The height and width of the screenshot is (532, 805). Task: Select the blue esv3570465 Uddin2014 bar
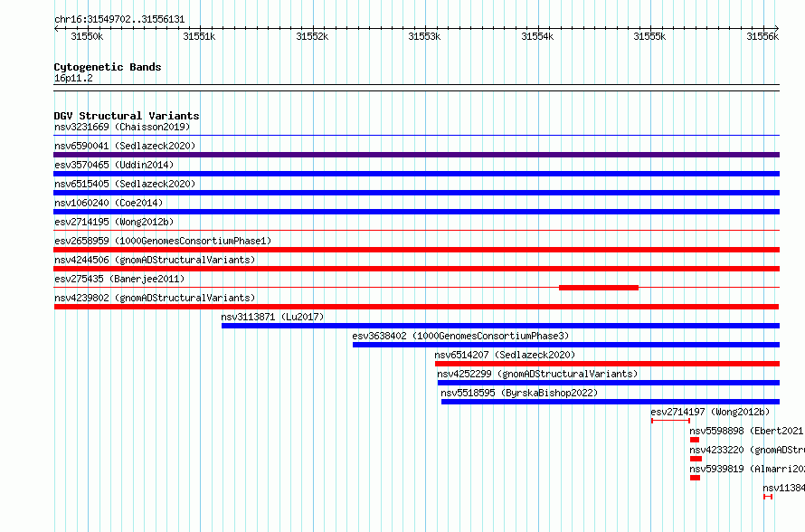pyautogui.click(x=416, y=174)
